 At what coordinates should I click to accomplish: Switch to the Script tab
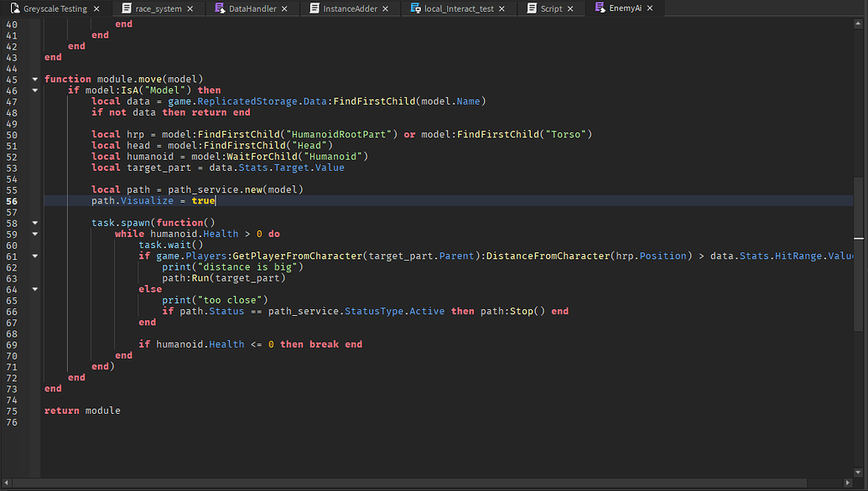(x=551, y=8)
